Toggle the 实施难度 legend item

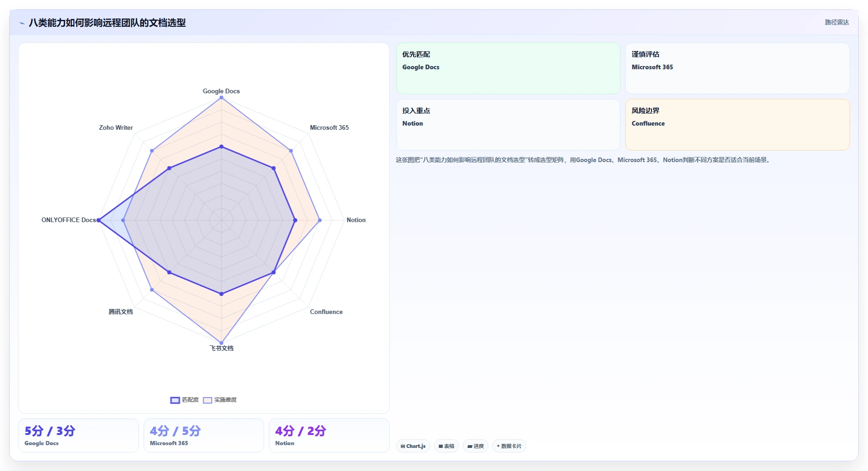[x=220, y=400]
